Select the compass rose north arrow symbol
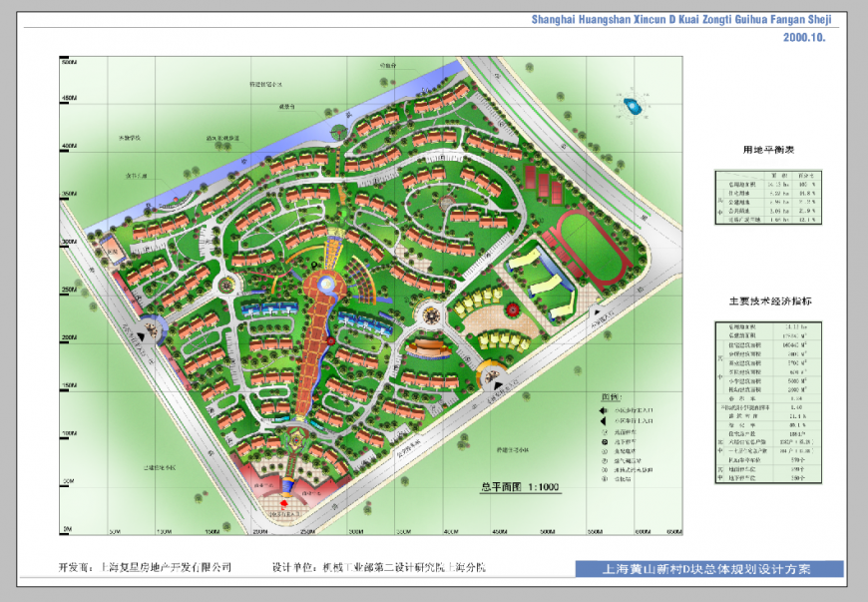The image size is (868, 602). tap(634, 106)
